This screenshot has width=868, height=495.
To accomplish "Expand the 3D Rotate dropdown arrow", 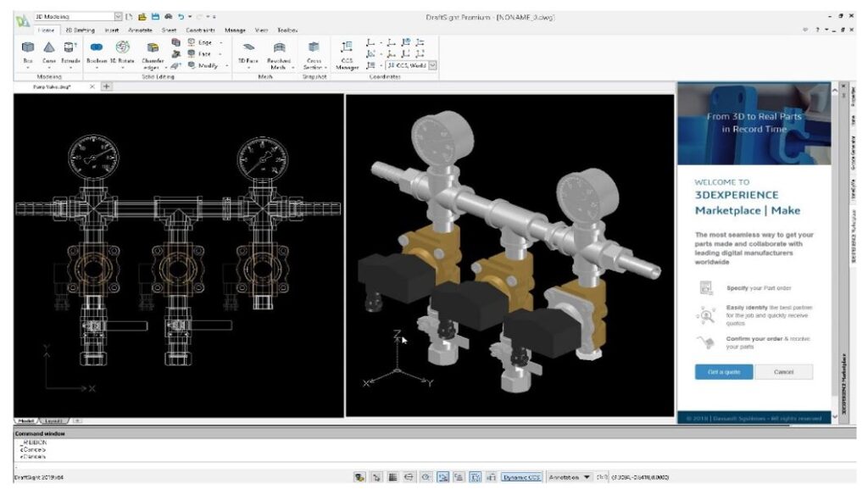I will (x=122, y=68).
